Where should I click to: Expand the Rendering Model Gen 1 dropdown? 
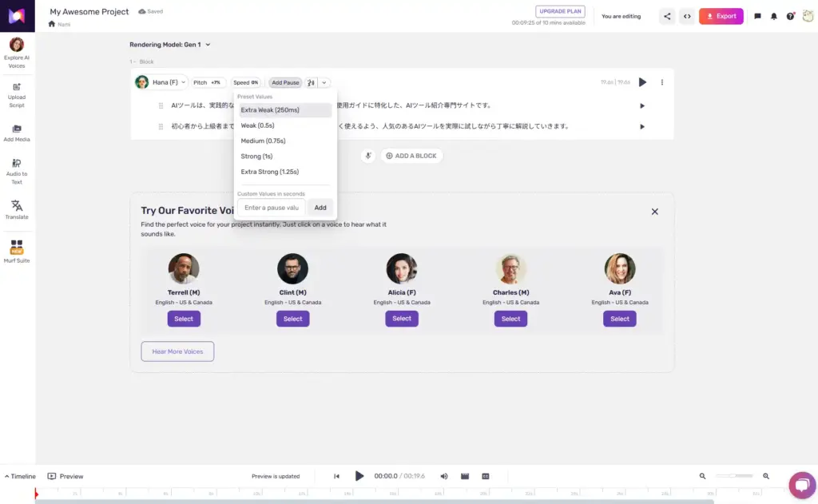[170, 45]
